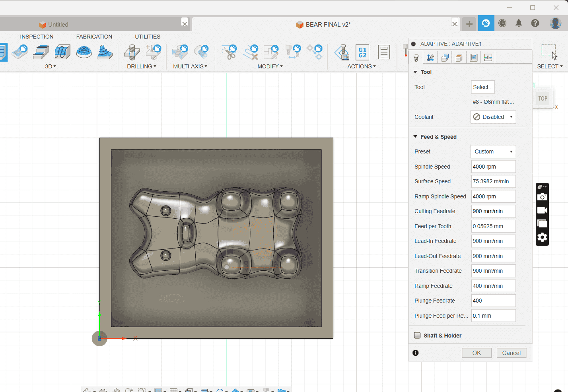This screenshot has width=568, height=392.
Task: Open the user profile avatar
Action: pos(555,23)
